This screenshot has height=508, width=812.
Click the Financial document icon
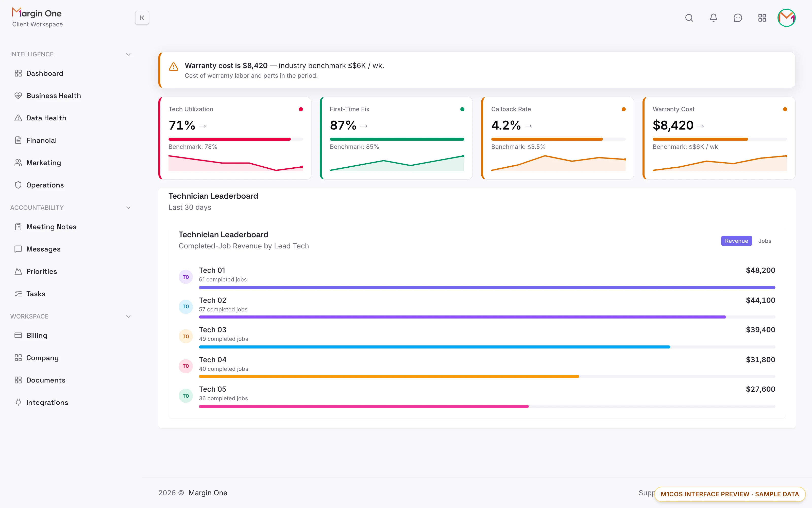(18, 140)
